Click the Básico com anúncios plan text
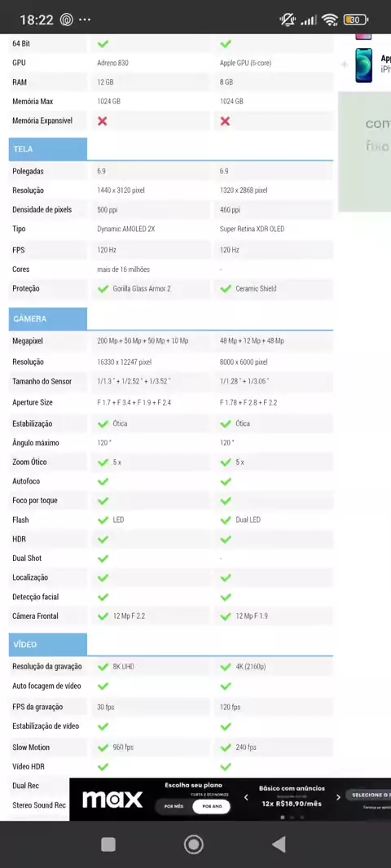The image size is (391, 868). tap(292, 787)
